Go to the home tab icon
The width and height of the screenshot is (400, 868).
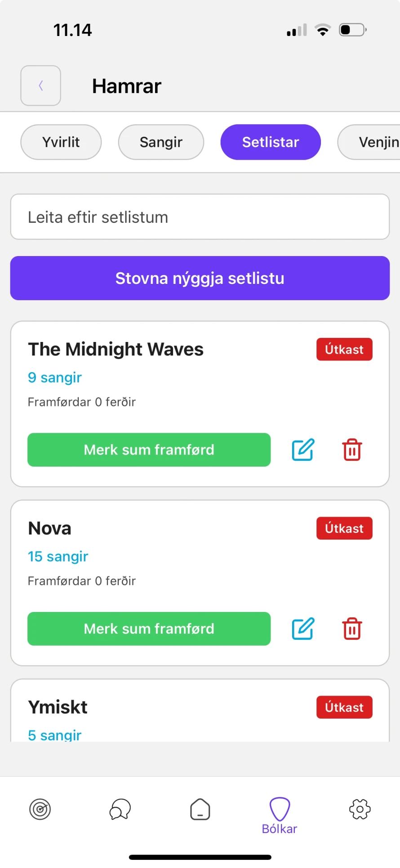click(200, 810)
